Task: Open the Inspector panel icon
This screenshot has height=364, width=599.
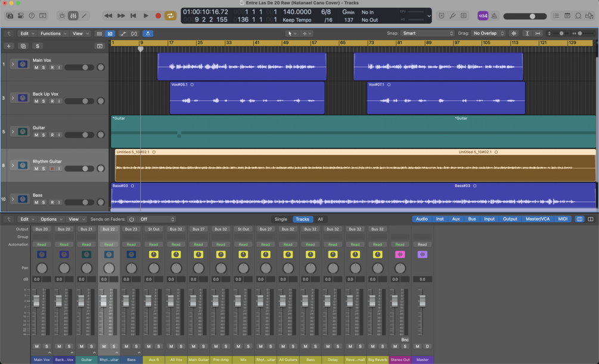Action: (x=21, y=15)
